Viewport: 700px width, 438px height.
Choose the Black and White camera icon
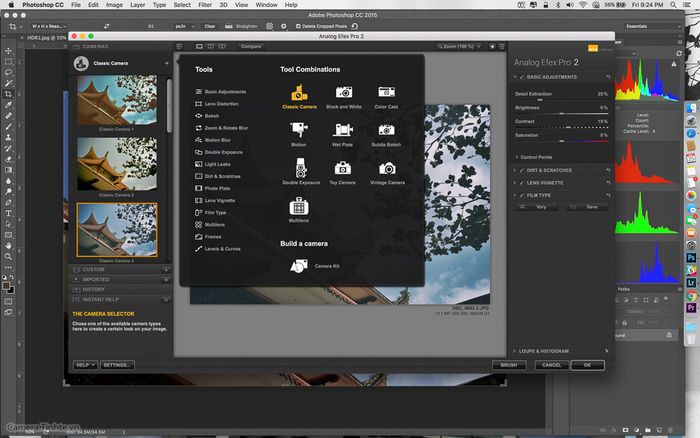(x=344, y=92)
